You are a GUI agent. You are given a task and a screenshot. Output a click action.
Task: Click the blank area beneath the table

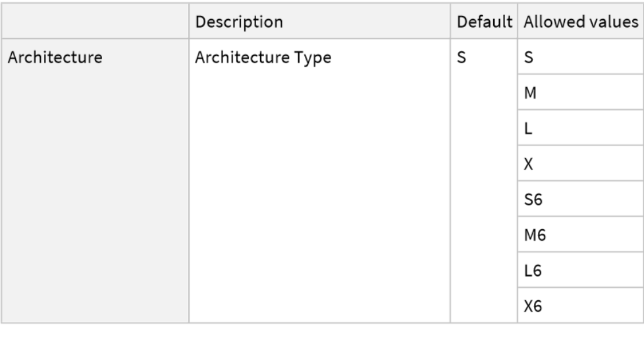(322, 334)
